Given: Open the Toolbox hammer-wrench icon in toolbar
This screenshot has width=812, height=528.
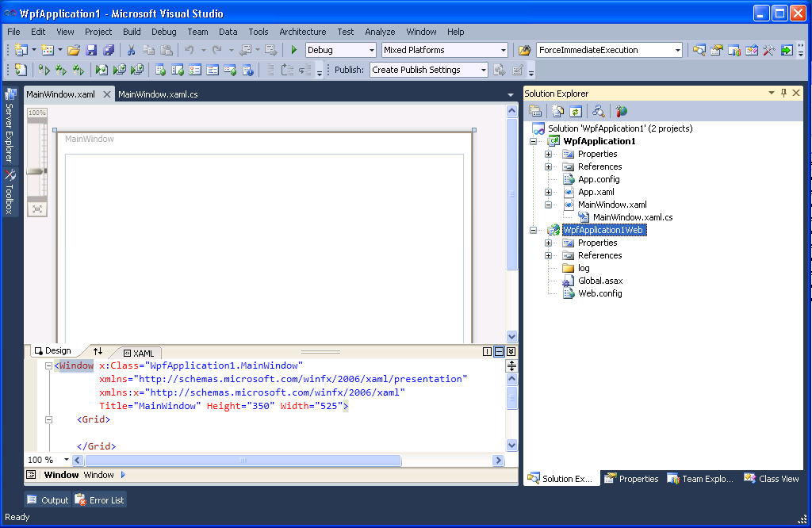Looking at the screenshot, I should point(769,50).
